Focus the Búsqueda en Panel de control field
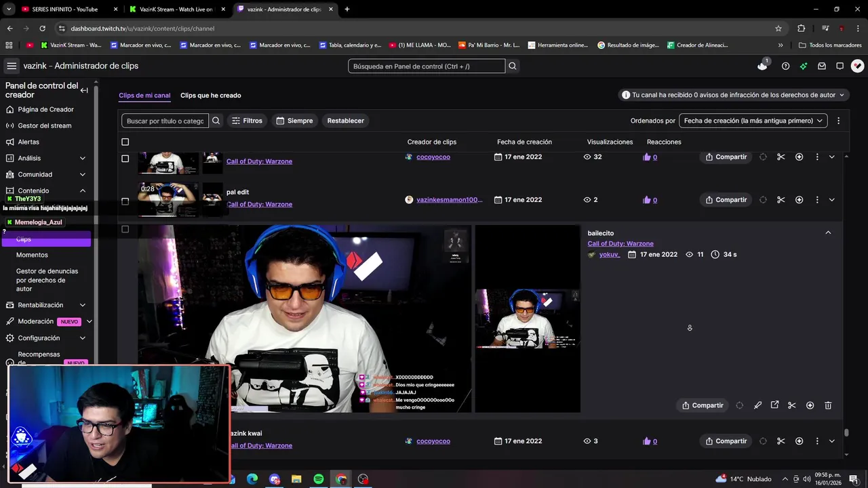This screenshot has width=868, height=488. coord(427,66)
